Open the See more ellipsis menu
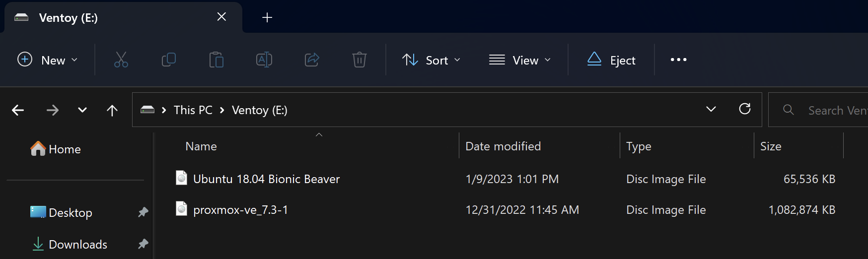The image size is (868, 259). [678, 60]
